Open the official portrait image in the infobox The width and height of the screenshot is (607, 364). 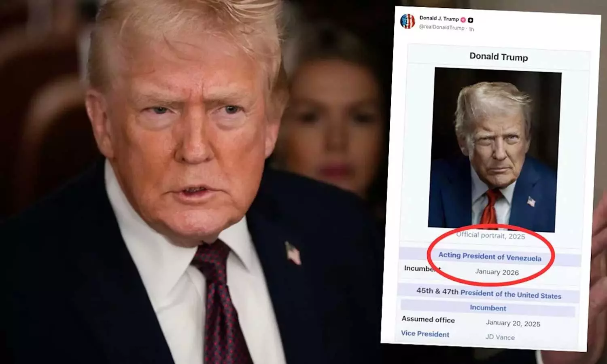point(495,150)
